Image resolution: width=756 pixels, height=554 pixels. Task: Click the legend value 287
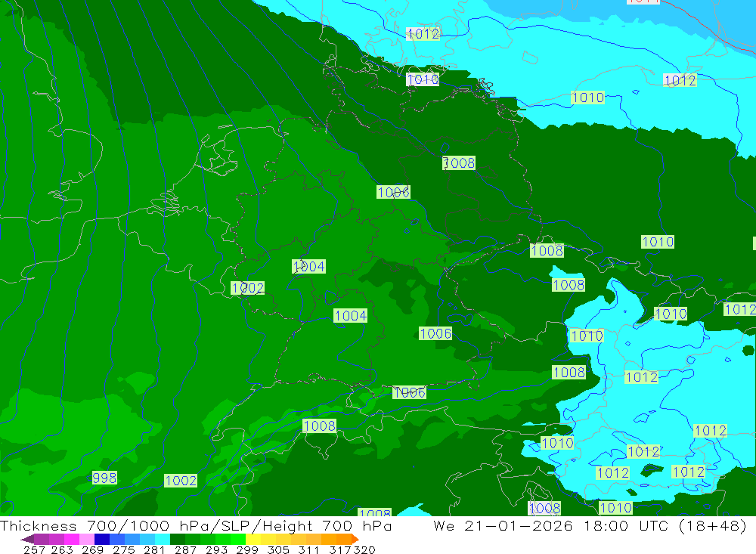(x=185, y=549)
